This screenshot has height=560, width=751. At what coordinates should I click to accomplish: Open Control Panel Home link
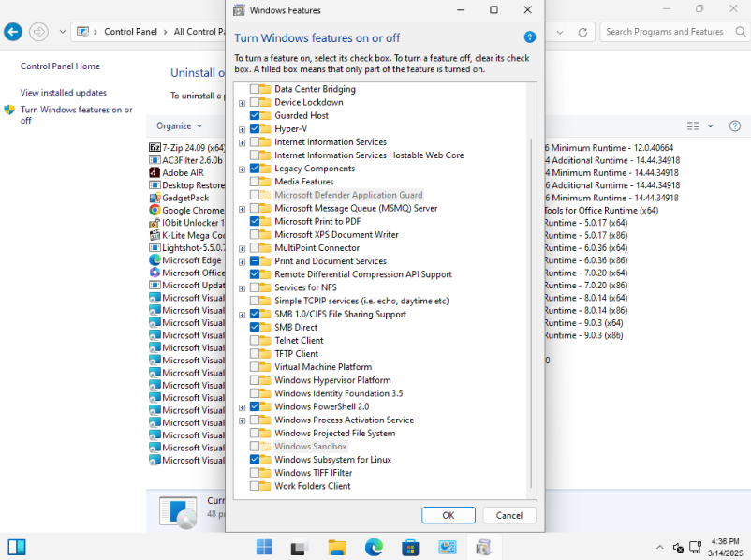click(60, 66)
